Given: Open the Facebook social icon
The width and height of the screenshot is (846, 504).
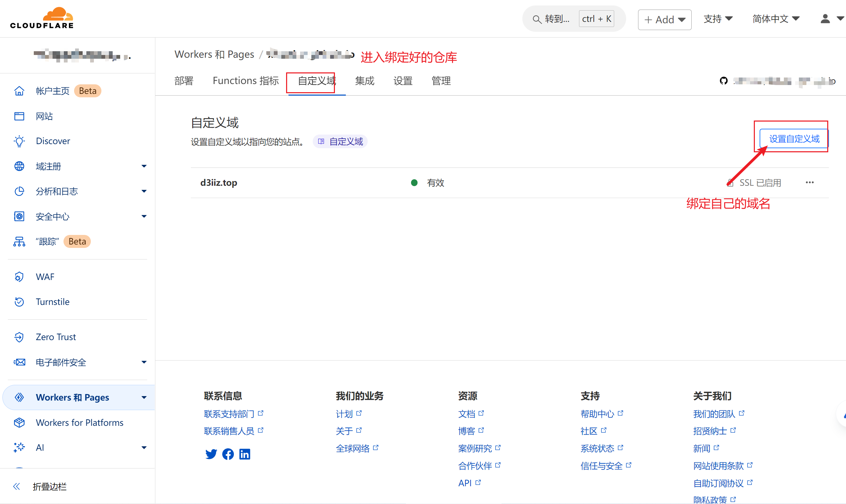Looking at the screenshot, I should (228, 454).
